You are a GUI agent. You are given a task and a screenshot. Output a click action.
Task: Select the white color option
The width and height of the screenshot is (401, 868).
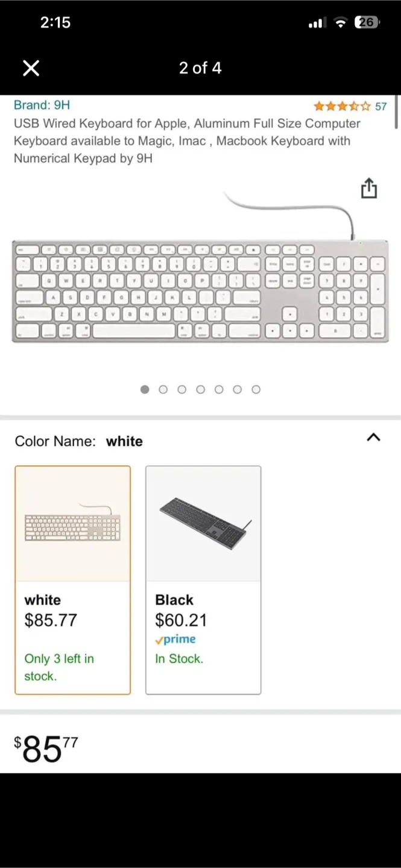[x=72, y=579]
